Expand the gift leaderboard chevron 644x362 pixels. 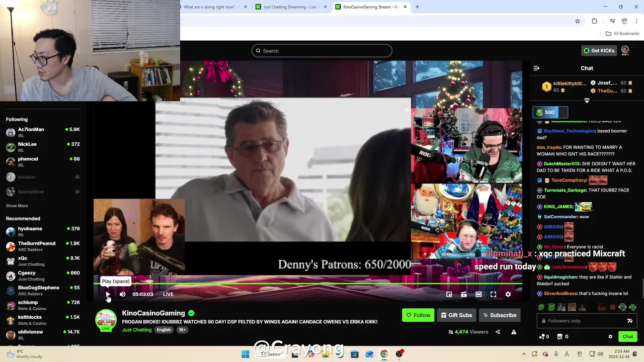point(587,101)
